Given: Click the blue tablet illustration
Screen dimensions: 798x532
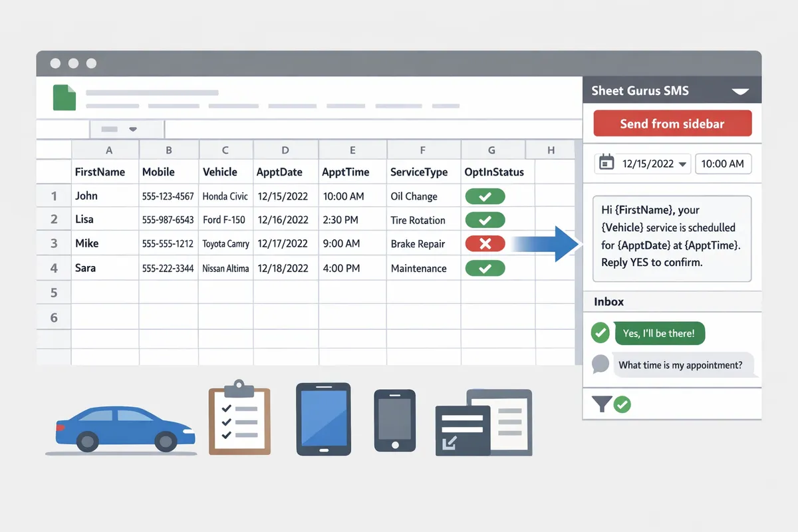Looking at the screenshot, I should pyautogui.click(x=323, y=419).
